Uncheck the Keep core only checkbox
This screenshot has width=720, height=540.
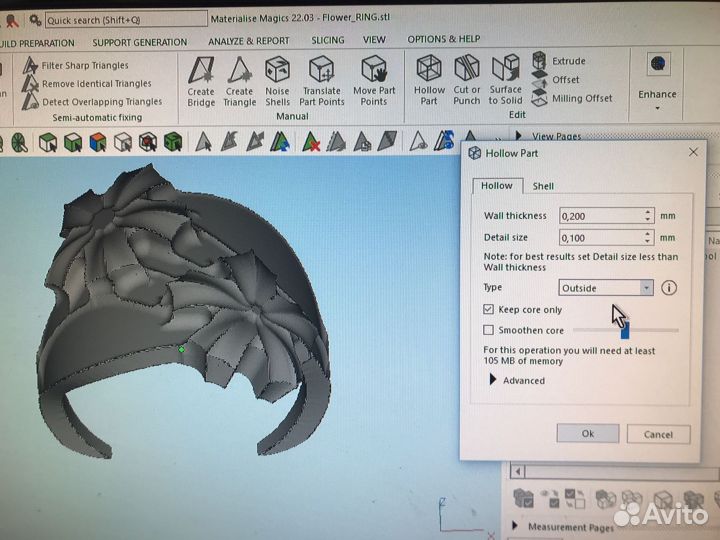pyautogui.click(x=488, y=309)
